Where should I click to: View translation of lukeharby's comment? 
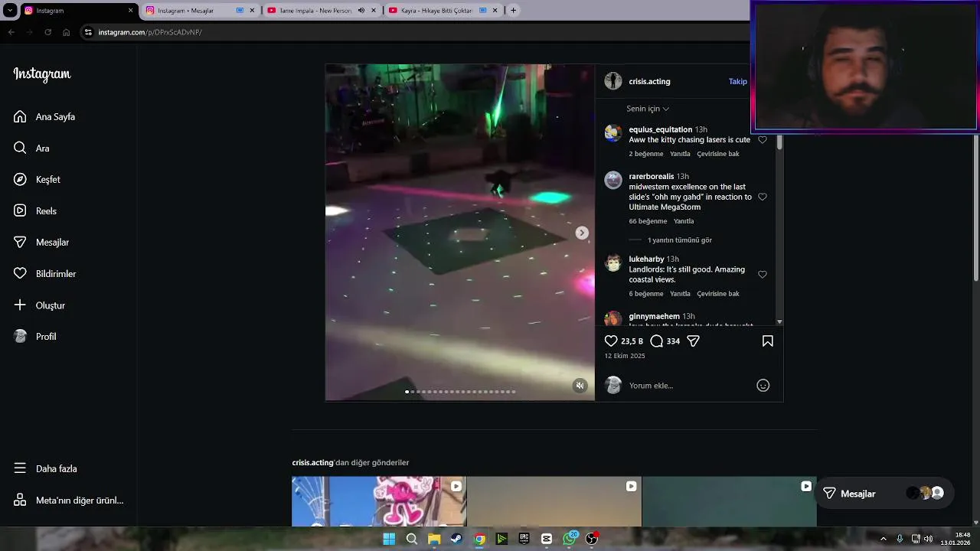[x=718, y=294]
